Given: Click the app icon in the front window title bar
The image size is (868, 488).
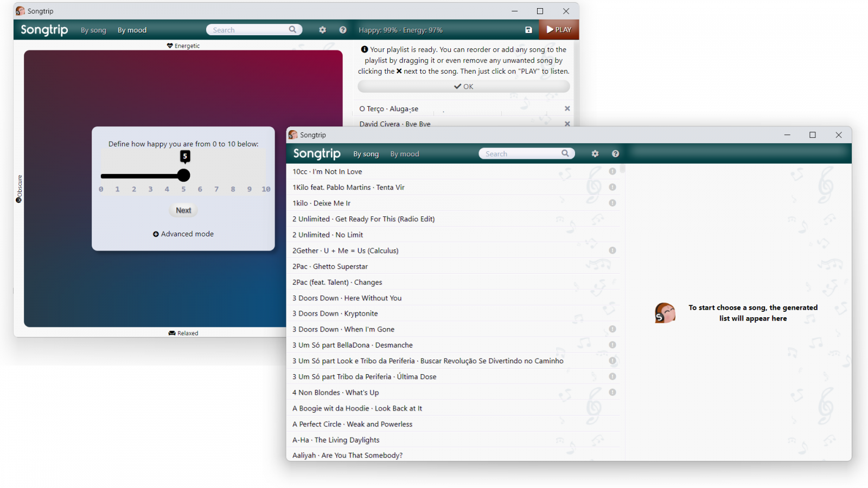Looking at the screenshot, I should click(x=293, y=134).
